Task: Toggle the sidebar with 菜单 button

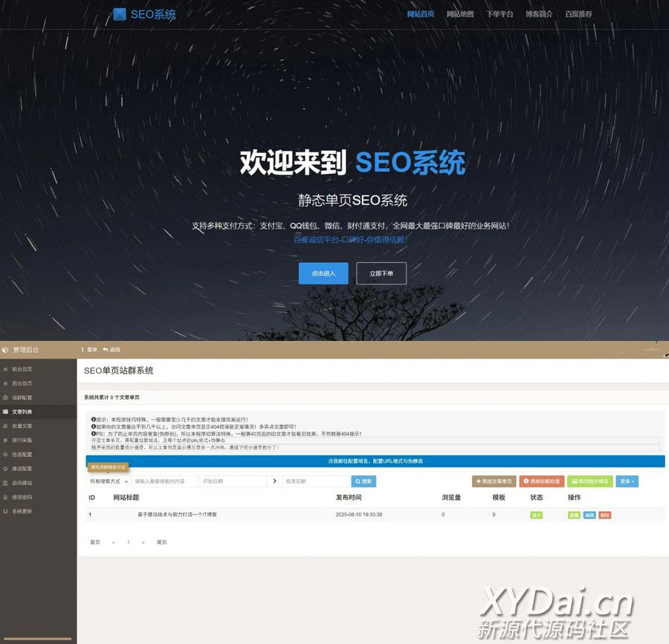Action: point(89,349)
